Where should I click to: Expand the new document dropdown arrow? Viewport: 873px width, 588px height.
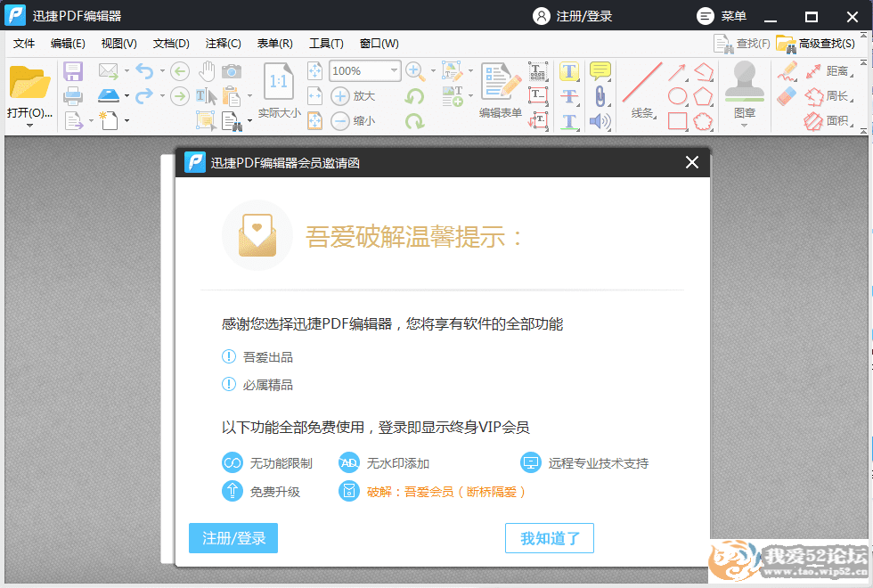click(126, 120)
